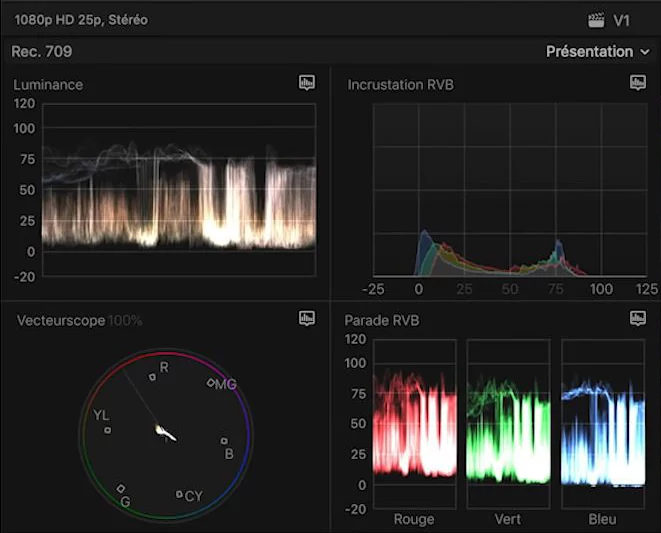Click the Parade RVB title
This screenshot has height=533, width=661.
point(382,320)
